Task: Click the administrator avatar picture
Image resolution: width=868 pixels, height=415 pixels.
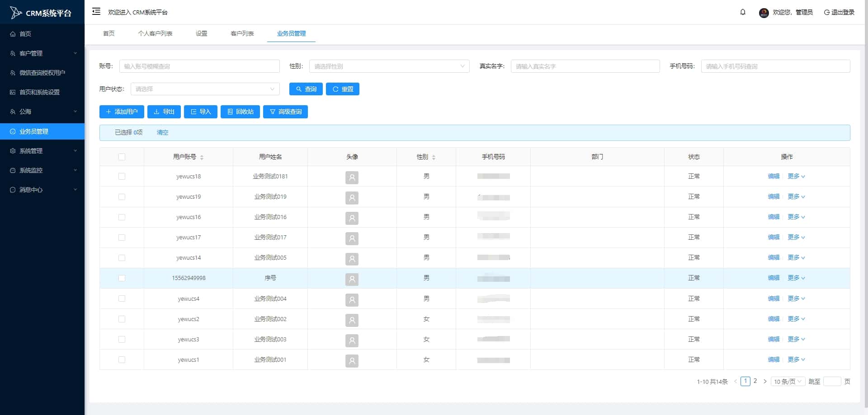Action: pos(764,13)
